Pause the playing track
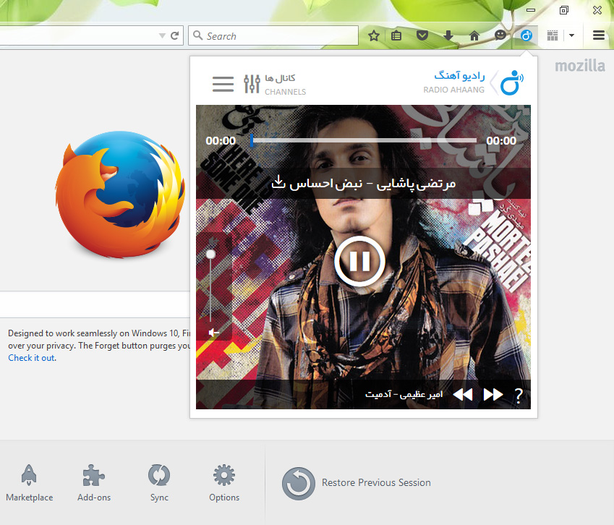614x525 pixels. [360, 261]
